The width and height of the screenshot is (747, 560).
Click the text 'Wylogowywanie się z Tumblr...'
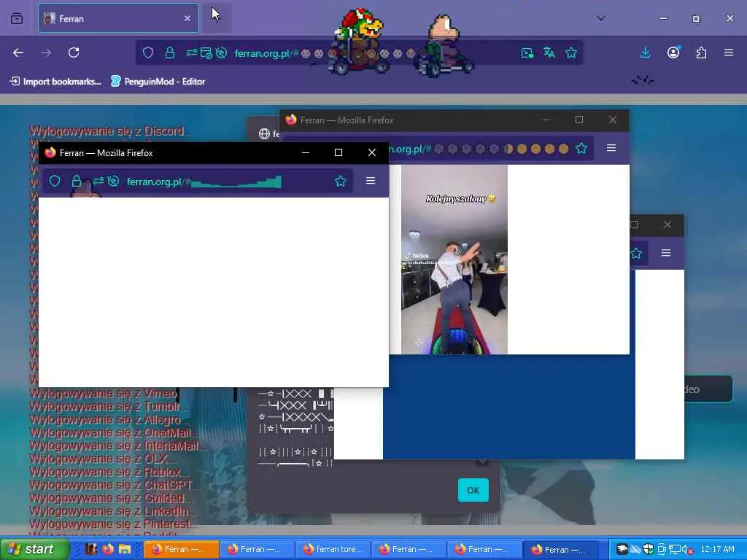point(109,407)
